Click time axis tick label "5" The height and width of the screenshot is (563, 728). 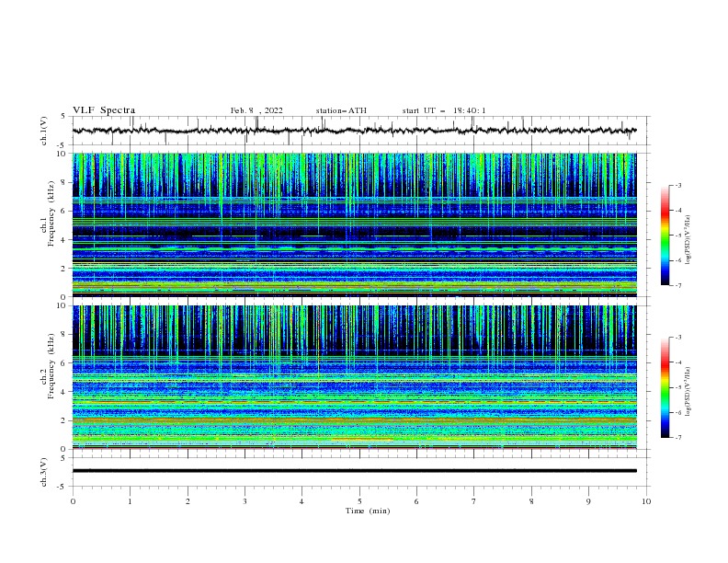(x=359, y=501)
